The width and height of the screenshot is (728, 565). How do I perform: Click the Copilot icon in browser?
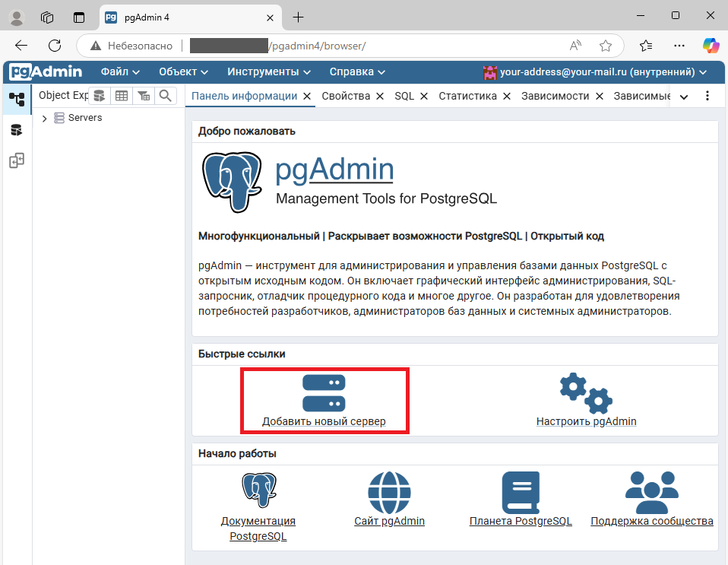[x=711, y=46]
